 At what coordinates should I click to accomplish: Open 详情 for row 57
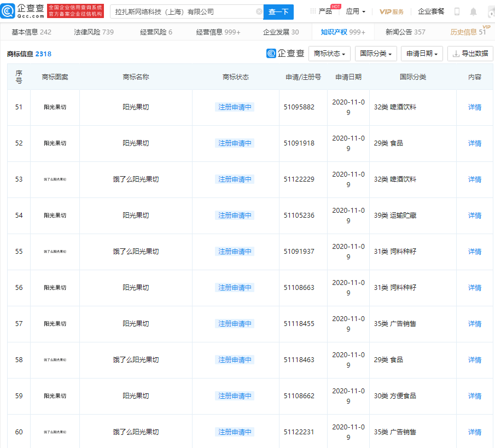pyautogui.click(x=474, y=324)
